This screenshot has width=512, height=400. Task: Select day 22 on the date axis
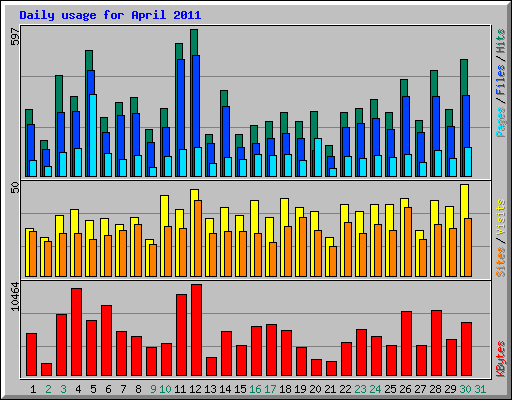(x=345, y=389)
